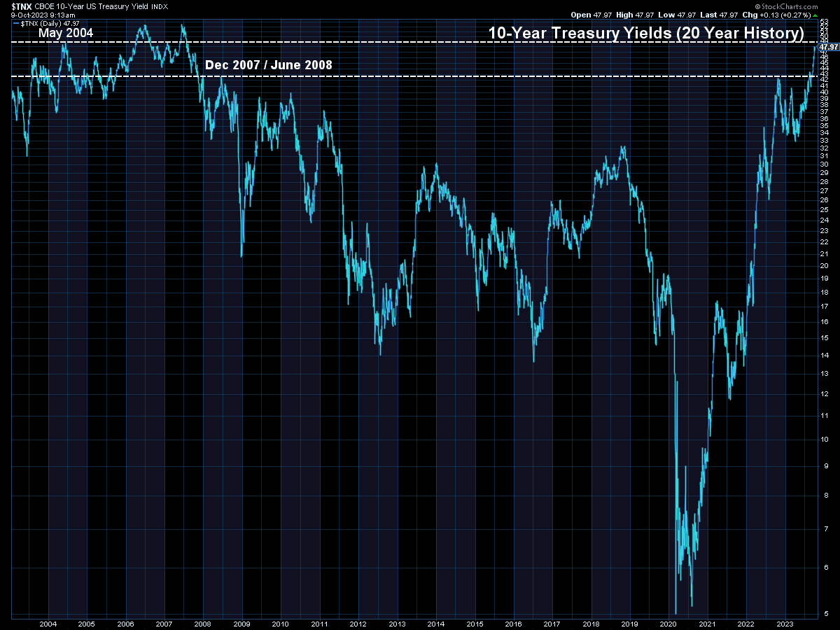The image size is (840, 630).
Task: Click the y-axis value 6
Action: pyautogui.click(x=827, y=568)
